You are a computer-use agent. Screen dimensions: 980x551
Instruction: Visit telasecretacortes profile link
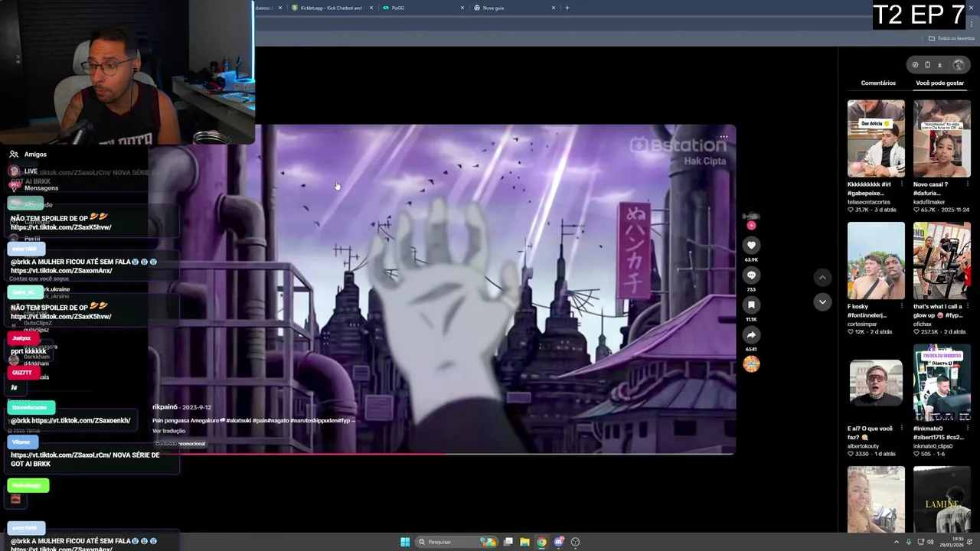click(x=869, y=202)
